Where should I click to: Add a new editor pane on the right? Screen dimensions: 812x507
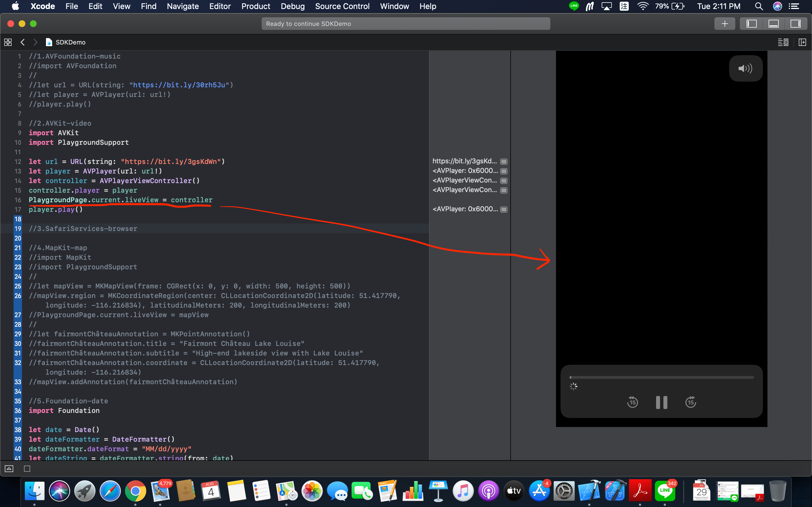point(802,42)
